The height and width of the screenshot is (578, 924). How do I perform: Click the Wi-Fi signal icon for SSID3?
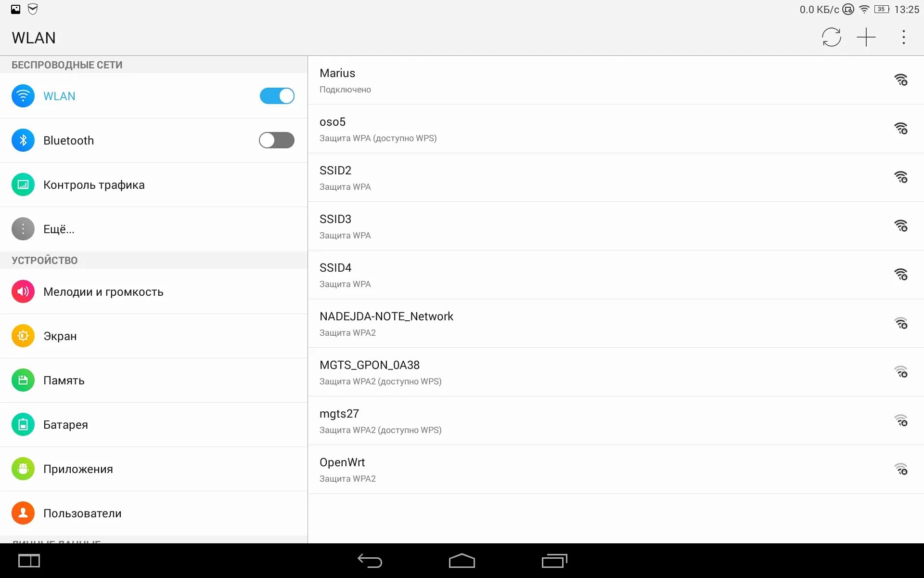(x=901, y=225)
